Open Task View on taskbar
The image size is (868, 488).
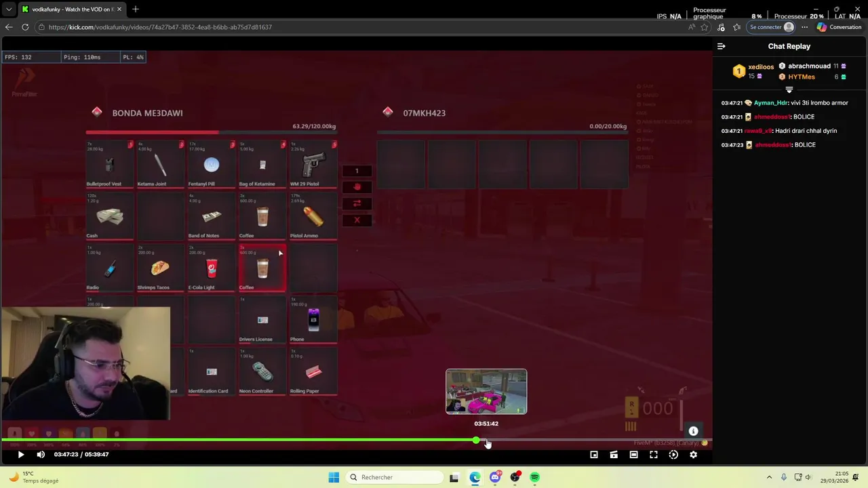(454, 477)
